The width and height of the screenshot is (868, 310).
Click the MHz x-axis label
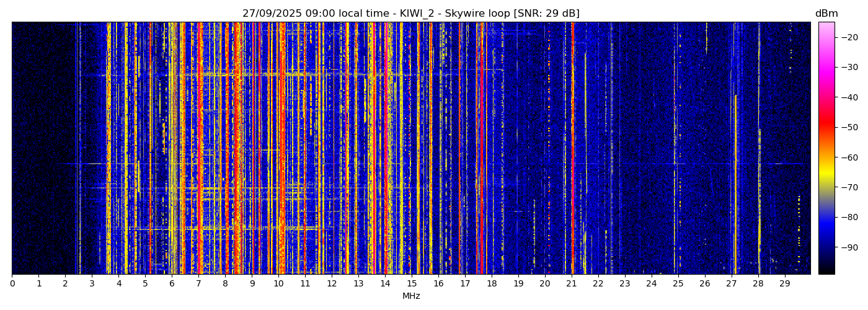coord(411,296)
